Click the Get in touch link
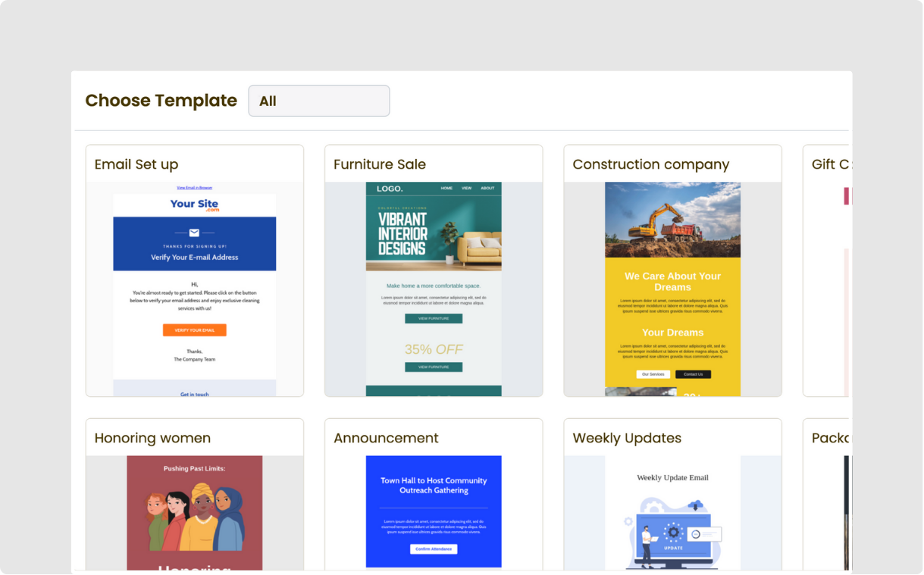The height and width of the screenshot is (575, 924). 195,394
